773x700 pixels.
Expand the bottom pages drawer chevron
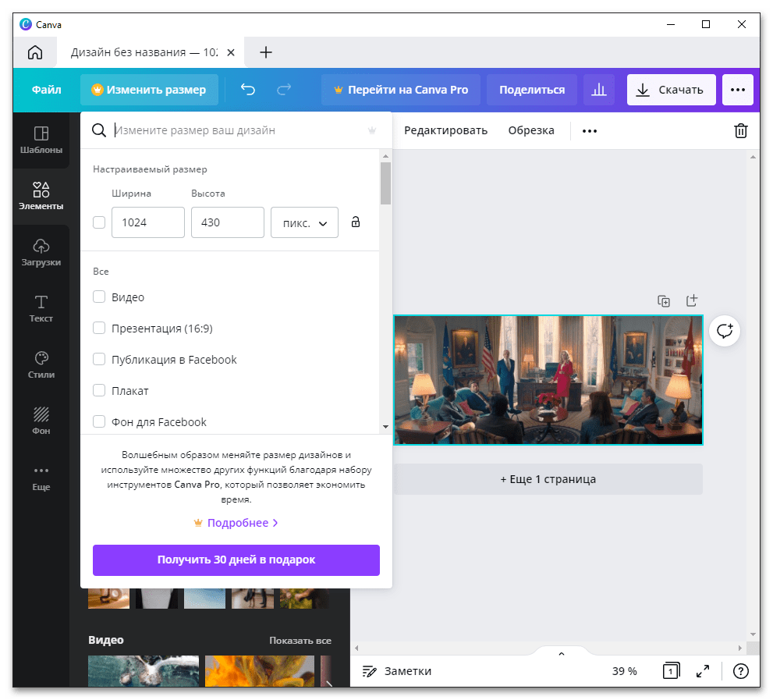[561, 654]
